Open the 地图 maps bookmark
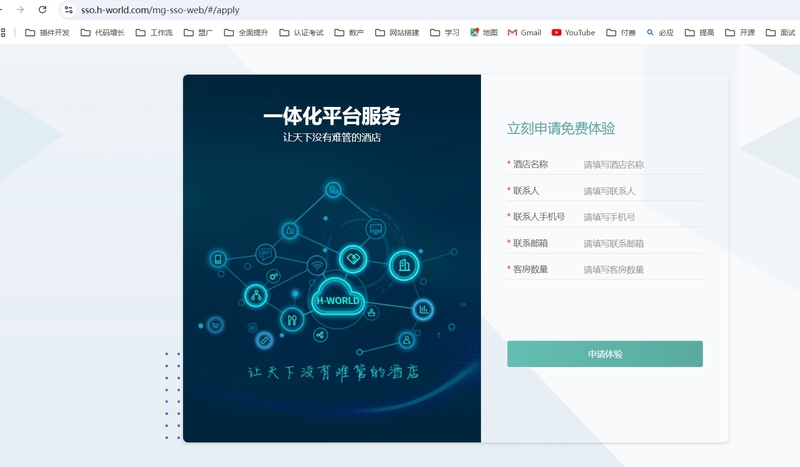 coord(484,33)
